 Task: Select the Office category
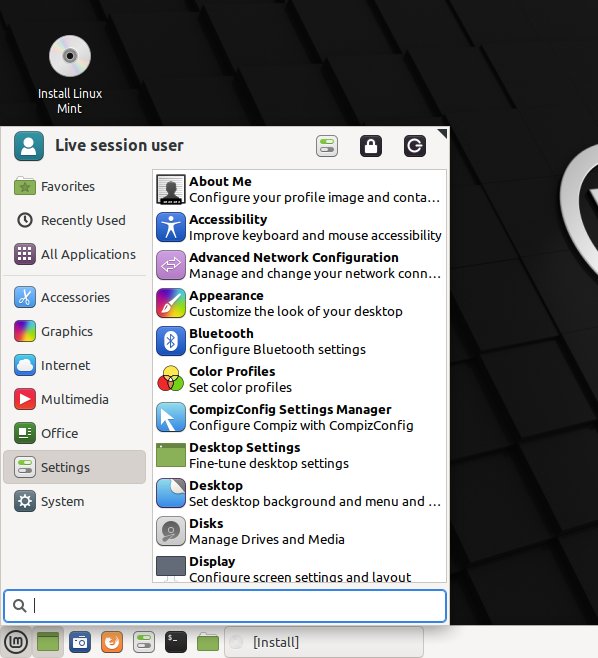75,433
